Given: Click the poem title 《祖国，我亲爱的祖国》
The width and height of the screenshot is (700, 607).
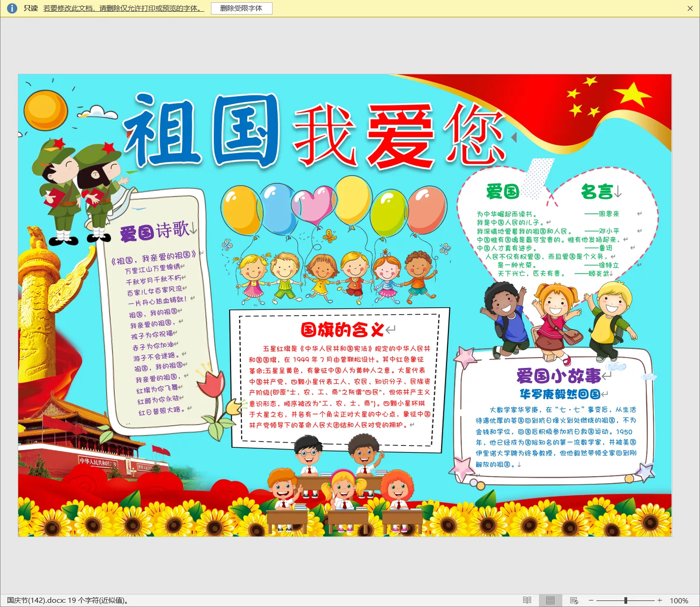Looking at the screenshot, I should pos(154,257).
